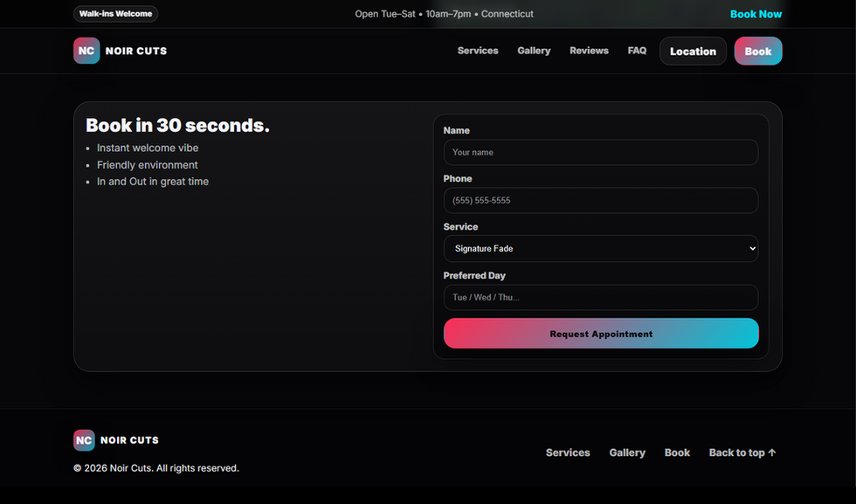
Task: Click the NC logo in the header
Action: pyautogui.click(x=86, y=51)
